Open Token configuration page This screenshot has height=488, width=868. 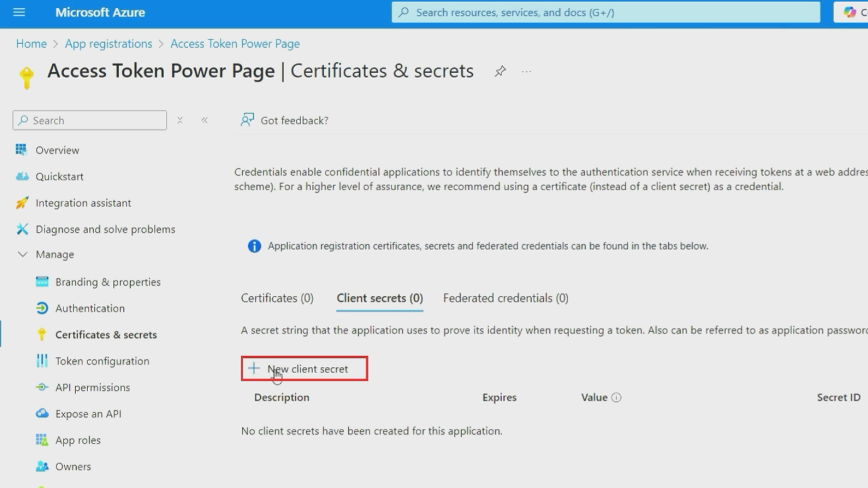tap(102, 361)
